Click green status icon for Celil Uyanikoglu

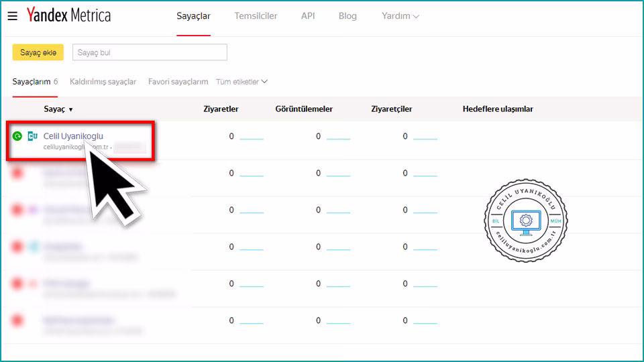[x=17, y=136]
